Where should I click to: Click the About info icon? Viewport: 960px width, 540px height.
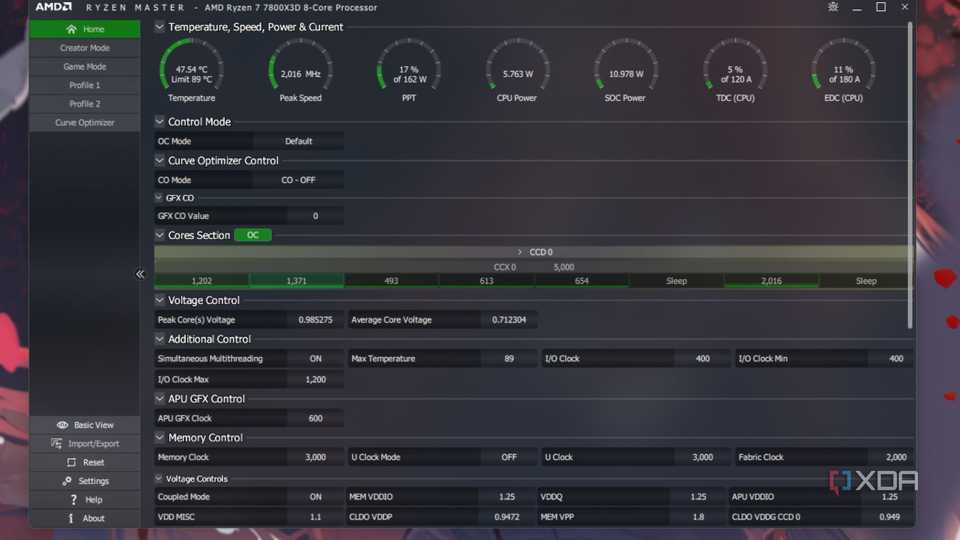[71, 518]
